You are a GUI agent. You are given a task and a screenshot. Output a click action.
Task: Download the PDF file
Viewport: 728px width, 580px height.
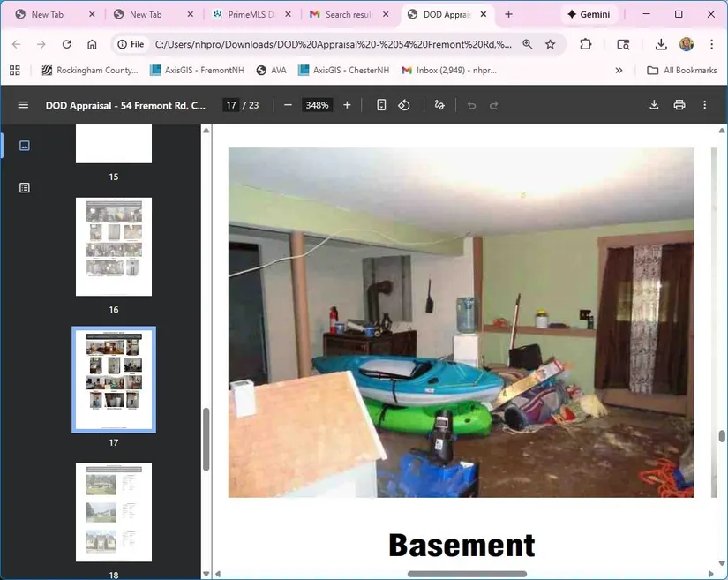coord(654,105)
